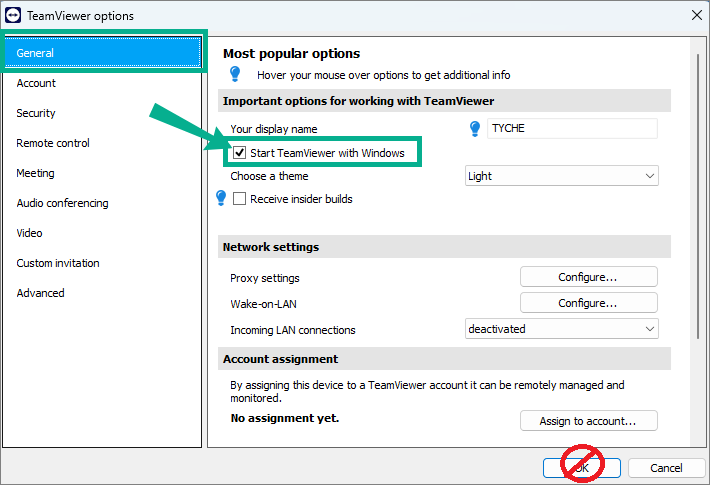Open the Advanced category
This screenshot has height=485, width=710.
(102, 293)
